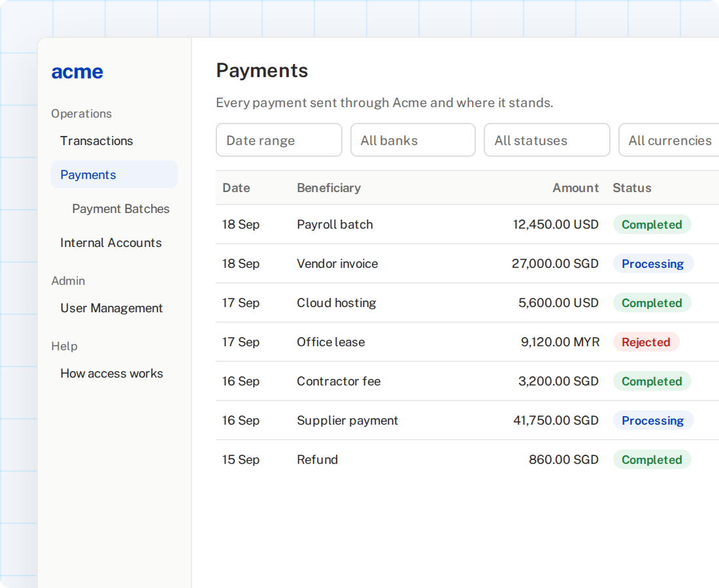Sort by the Amount column header
Screen dimensions: 719x588
575,188
